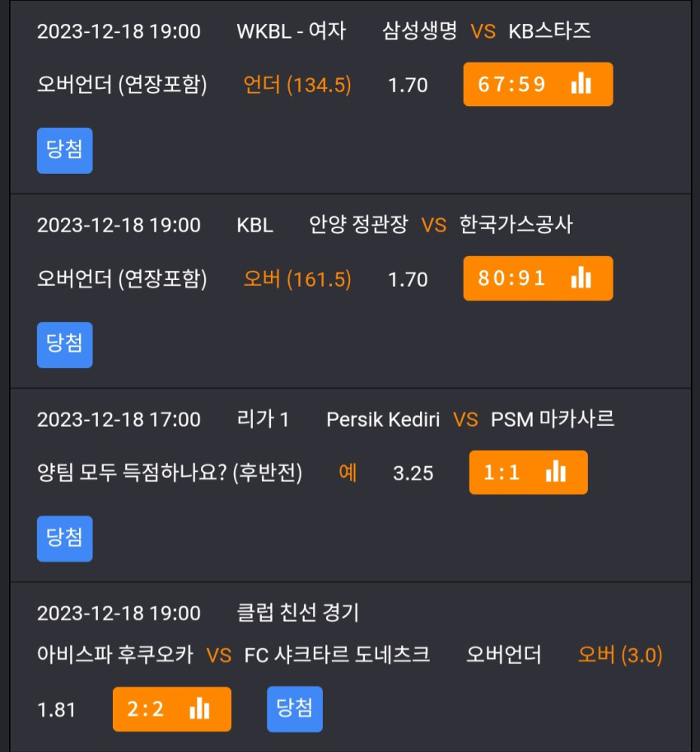Click 당첨 badge next to 2:2 score

295,709
